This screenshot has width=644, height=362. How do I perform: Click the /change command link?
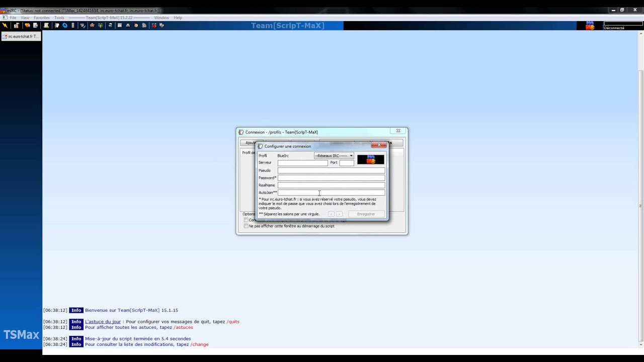[x=199, y=344]
